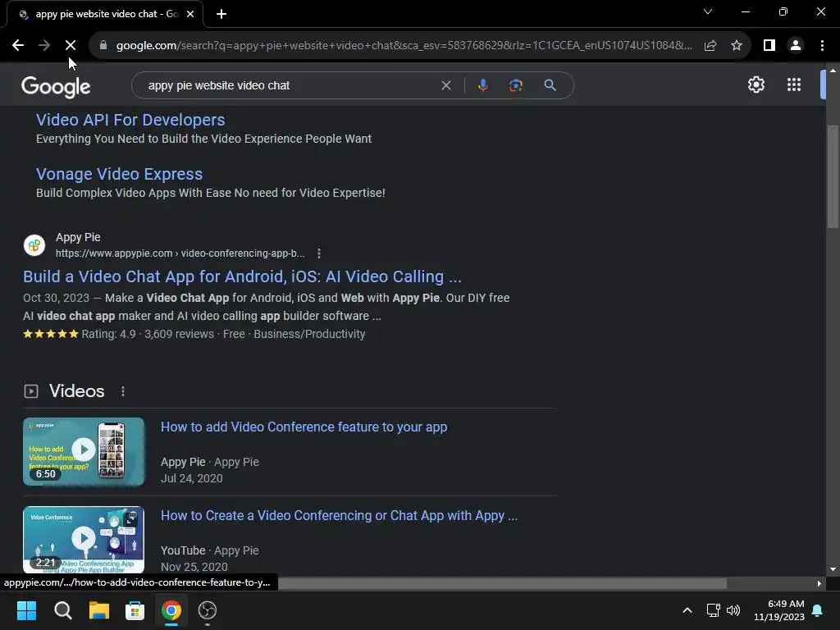Open the notifications bell
Image resolution: width=840 pixels, height=630 pixels.
point(818,610)
